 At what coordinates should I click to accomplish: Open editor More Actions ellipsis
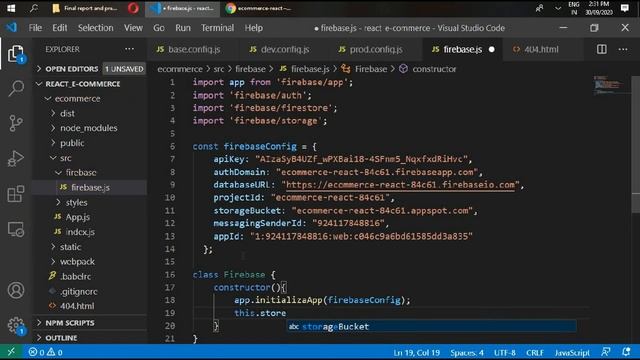coord(623,49)
